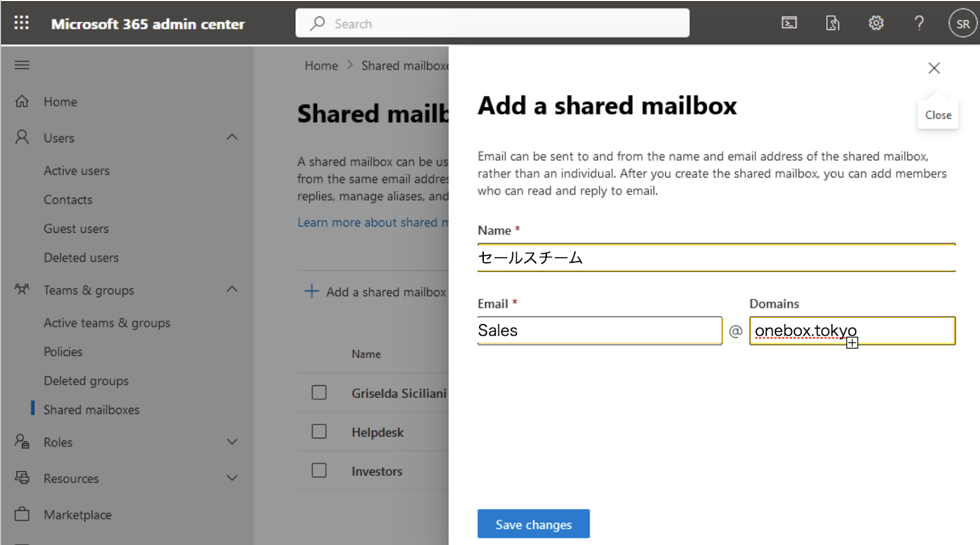The height and width of the screenshot is (545, 980).
Task: Open Deleted users page
Action: point(81,258)
